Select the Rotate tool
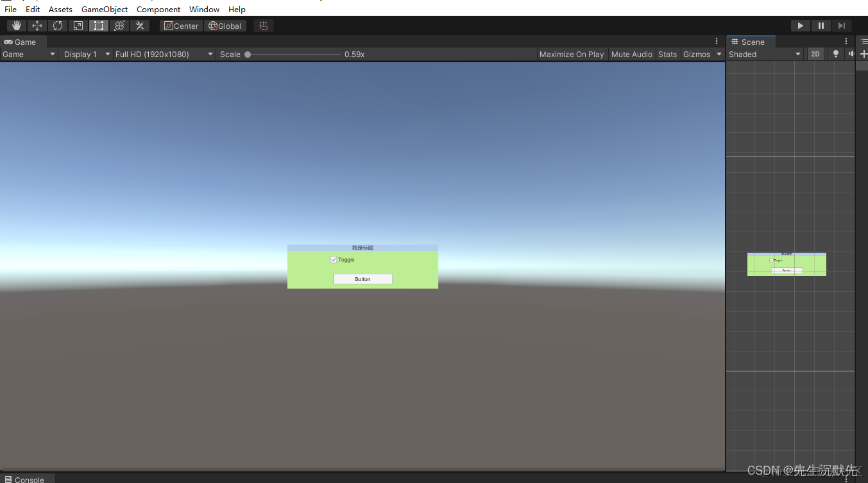Image resolution: width=868 pixels, height=483 pixels. click(x=58, y=26)
